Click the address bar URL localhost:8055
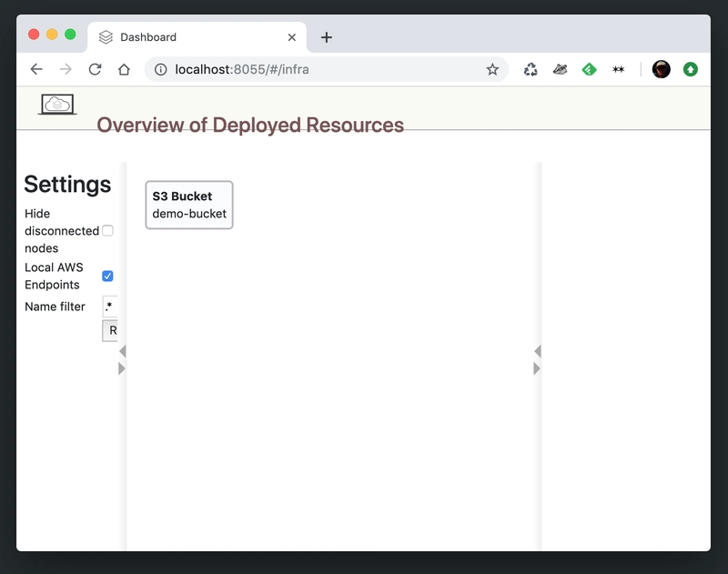 click(x=242, y=70)
